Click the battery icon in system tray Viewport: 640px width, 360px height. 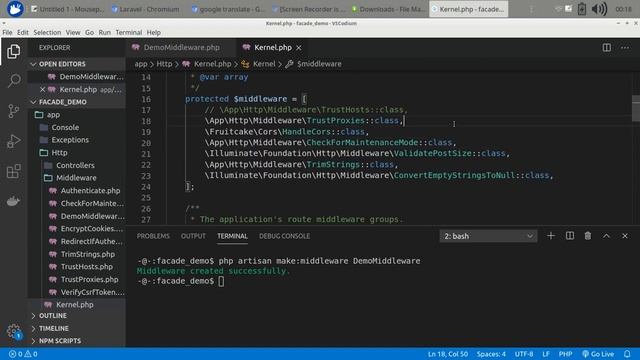click(582, 9)
